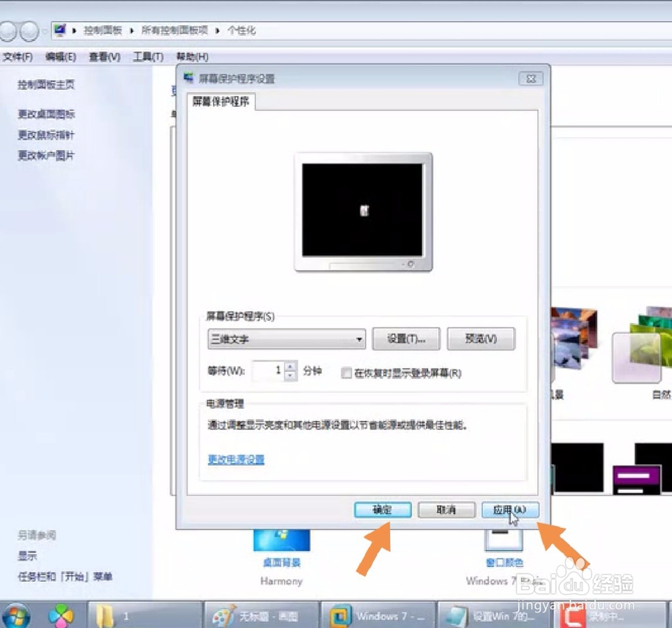The image size is (672, 628).
Task: Click 个性化 in the breadcrumb
Action: pyautogui.click(x=241, y=30)
